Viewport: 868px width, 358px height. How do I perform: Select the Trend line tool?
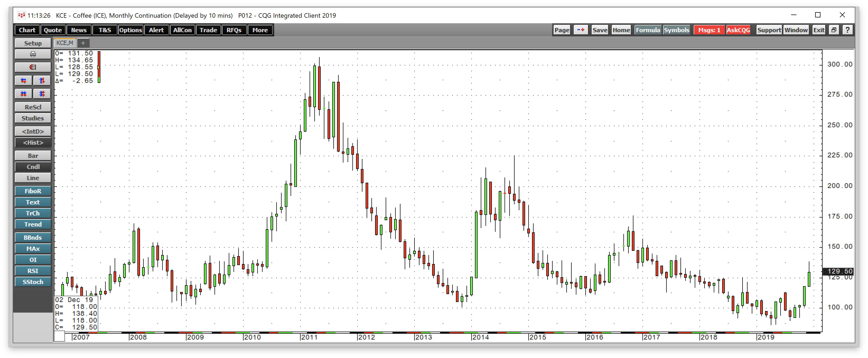pyautogui.click(x=33, y=224)
